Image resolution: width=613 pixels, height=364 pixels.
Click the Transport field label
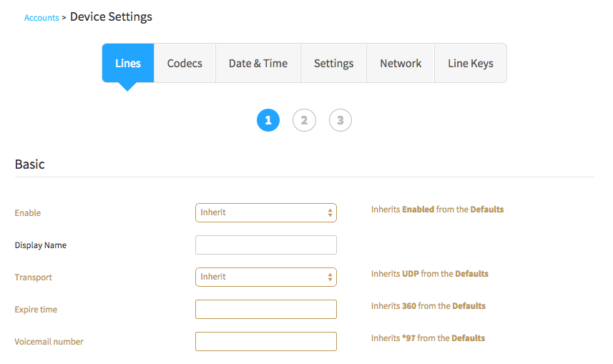coord(33,277)
